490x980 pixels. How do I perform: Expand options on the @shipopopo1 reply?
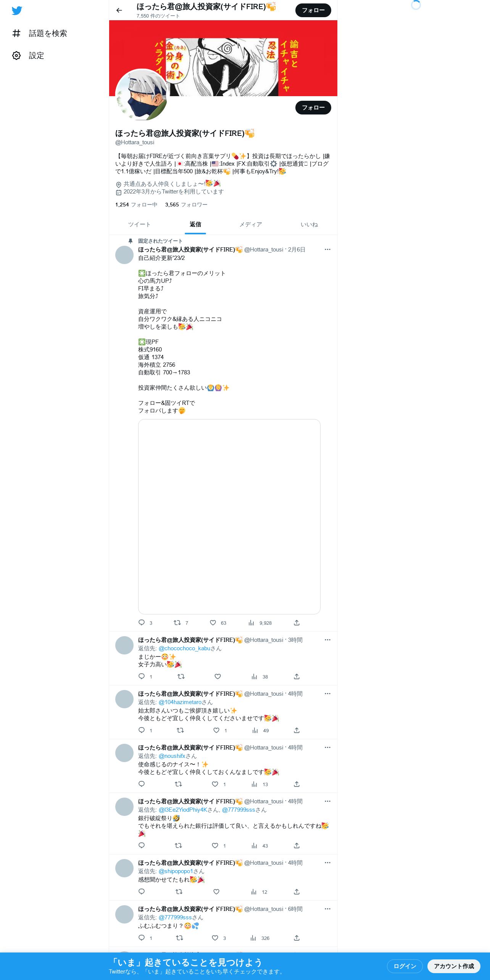[327, 863]
